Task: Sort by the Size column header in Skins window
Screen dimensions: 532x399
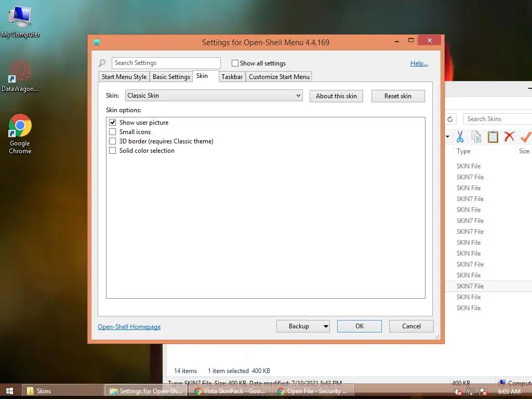Action: tap(524, 151)
